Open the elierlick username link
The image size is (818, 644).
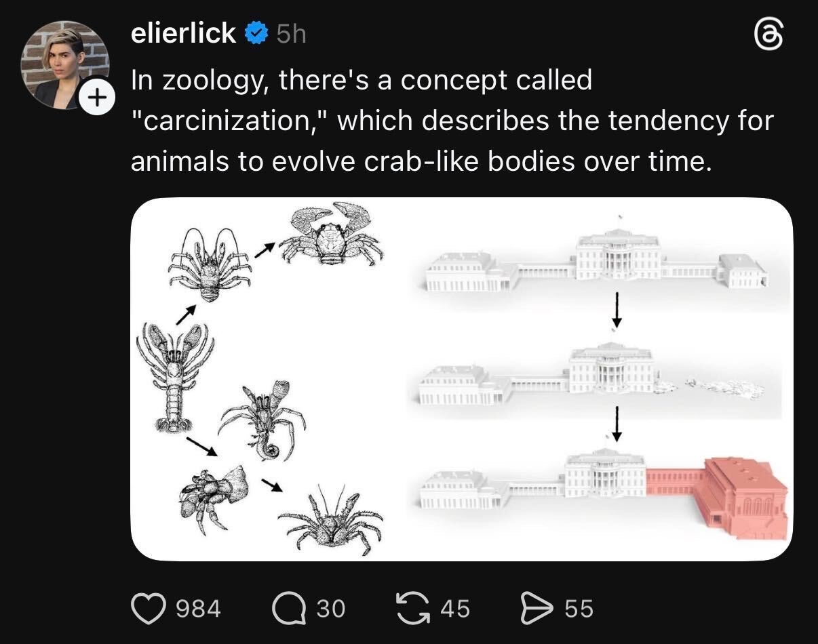tap(183, 33)
